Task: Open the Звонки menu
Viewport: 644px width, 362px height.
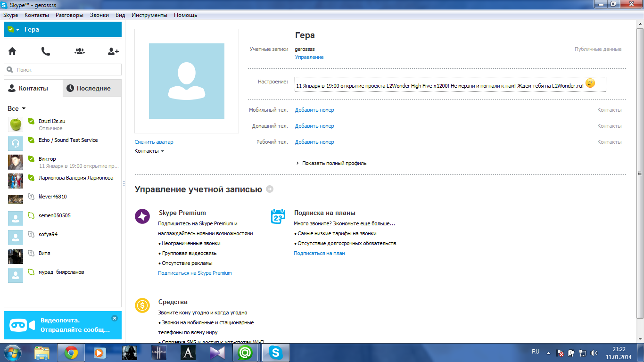Action: coord(99,15)
